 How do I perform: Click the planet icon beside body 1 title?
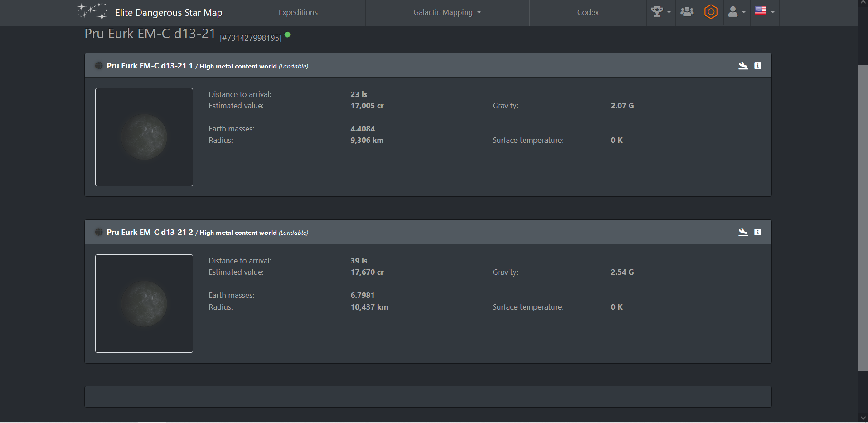tap(99, 66)
